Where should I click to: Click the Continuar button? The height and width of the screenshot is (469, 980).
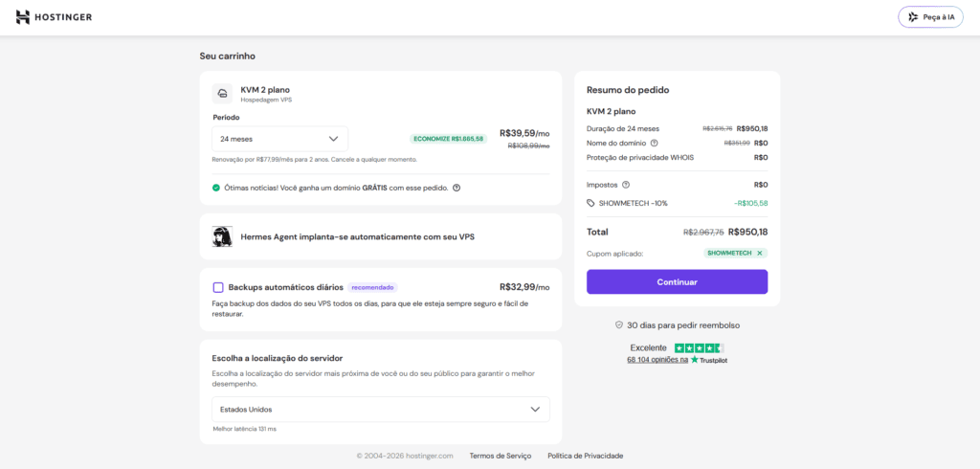point(677,282)
